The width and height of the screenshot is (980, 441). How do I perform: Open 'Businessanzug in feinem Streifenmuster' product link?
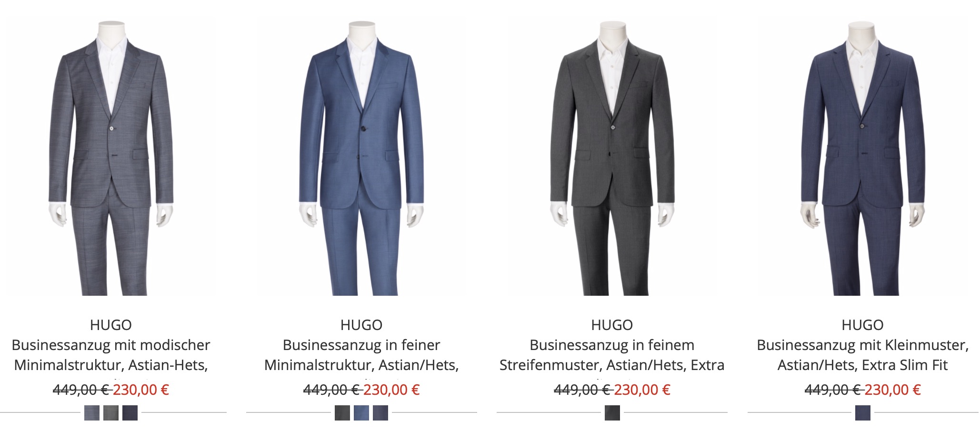pos(612,355)
